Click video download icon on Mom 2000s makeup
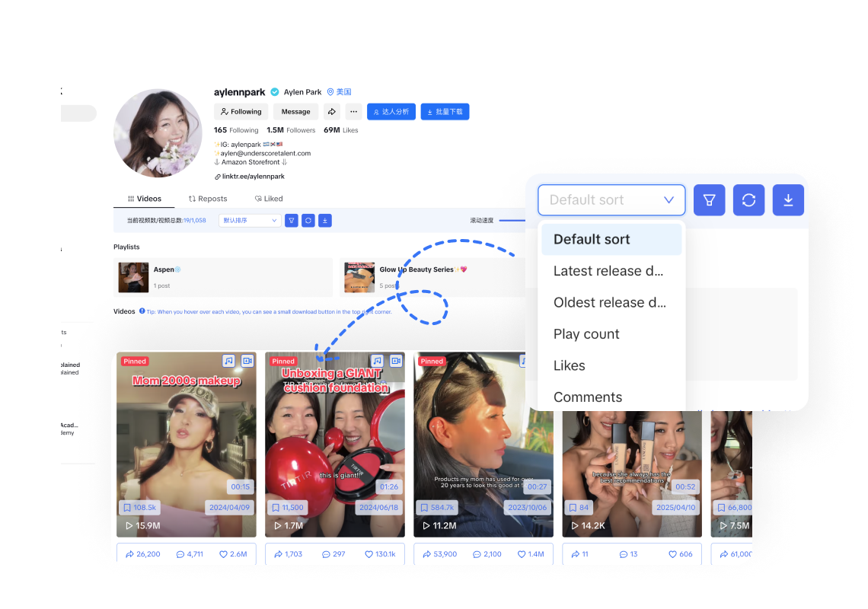The image size is (868, 609). 247,361
